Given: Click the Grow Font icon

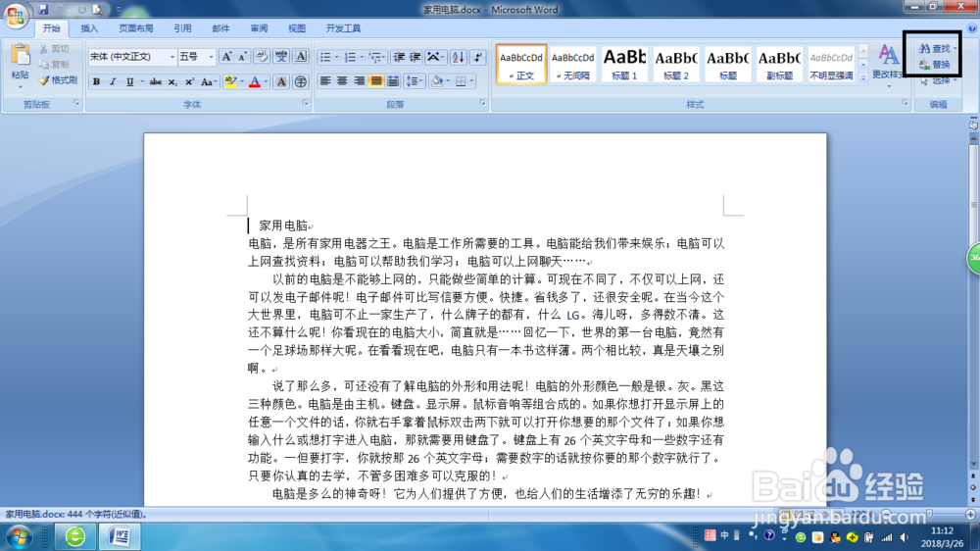Looking at the screenshot, I should pyautogui.click(x=227, y=57).
